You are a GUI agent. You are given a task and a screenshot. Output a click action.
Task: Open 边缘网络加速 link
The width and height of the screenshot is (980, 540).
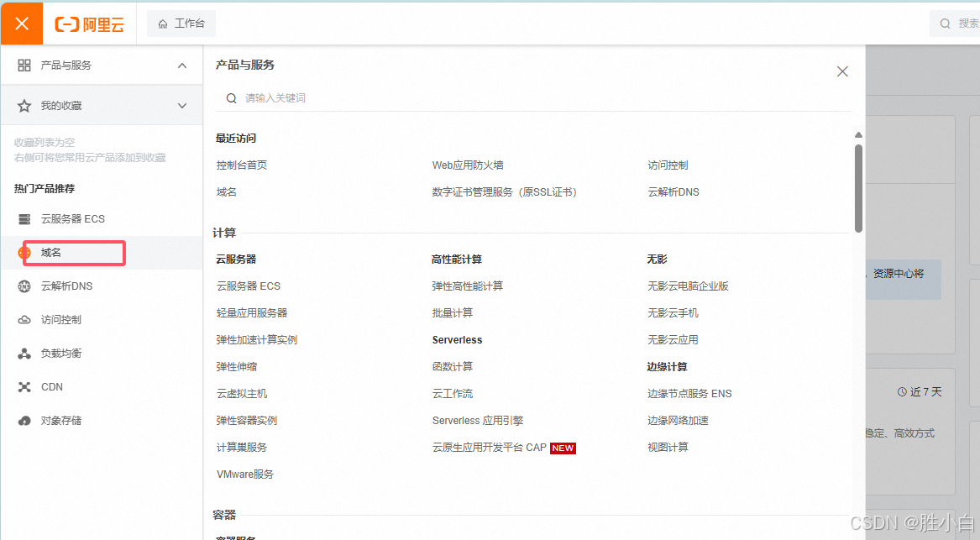tap(679, 421)
